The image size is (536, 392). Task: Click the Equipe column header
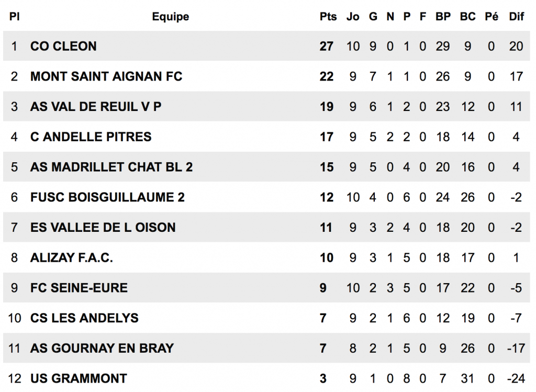point(171,17)
